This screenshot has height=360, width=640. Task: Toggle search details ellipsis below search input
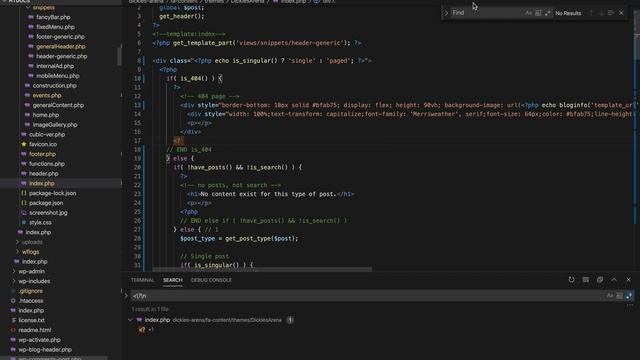coord(630,305)
